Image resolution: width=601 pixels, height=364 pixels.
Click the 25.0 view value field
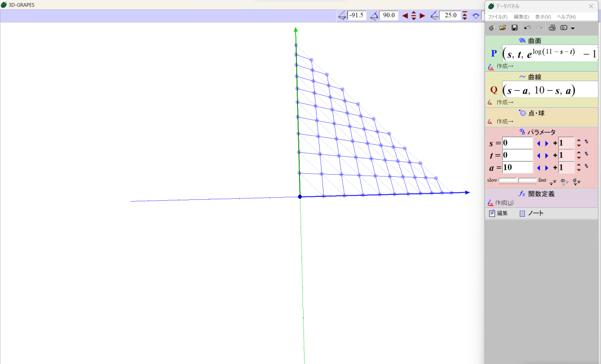[x=450, y=16]
